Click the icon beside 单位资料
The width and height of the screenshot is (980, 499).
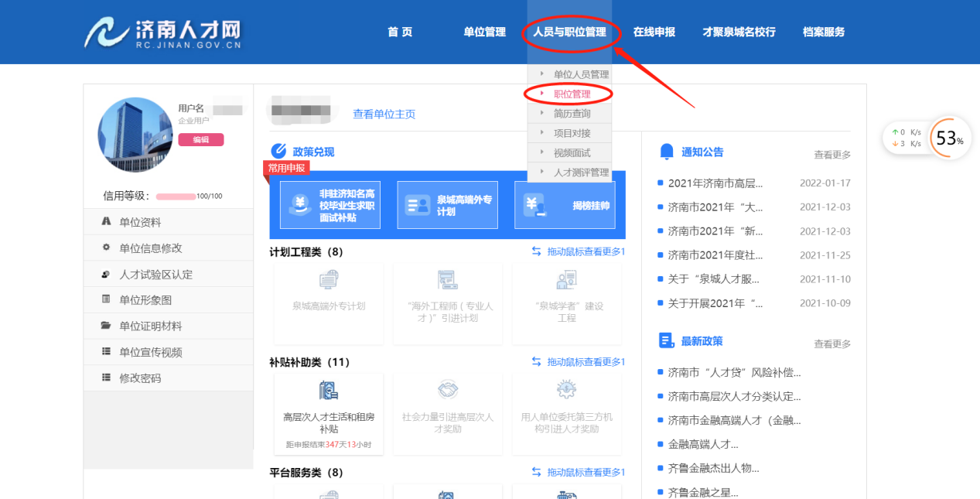(106, 221)
